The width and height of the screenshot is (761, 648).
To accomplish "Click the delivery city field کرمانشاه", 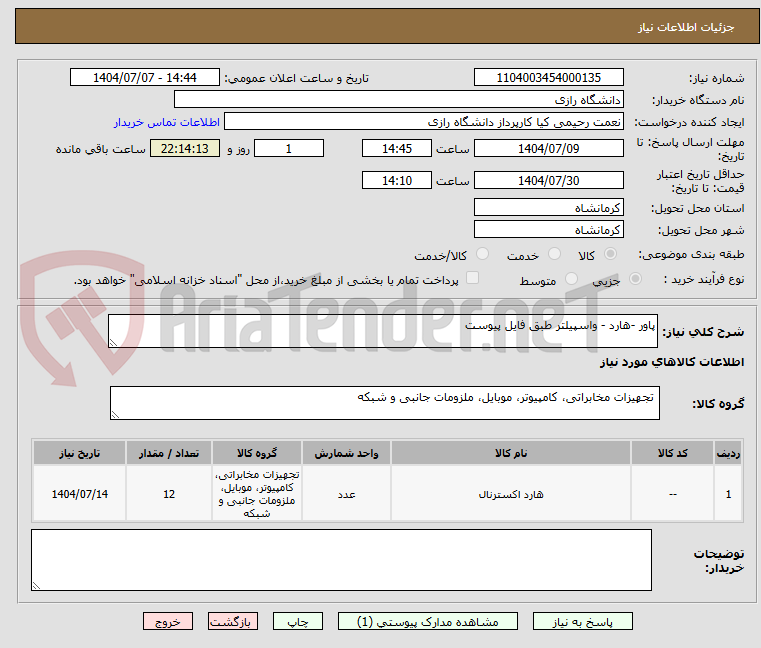I will tap(548, 230).
